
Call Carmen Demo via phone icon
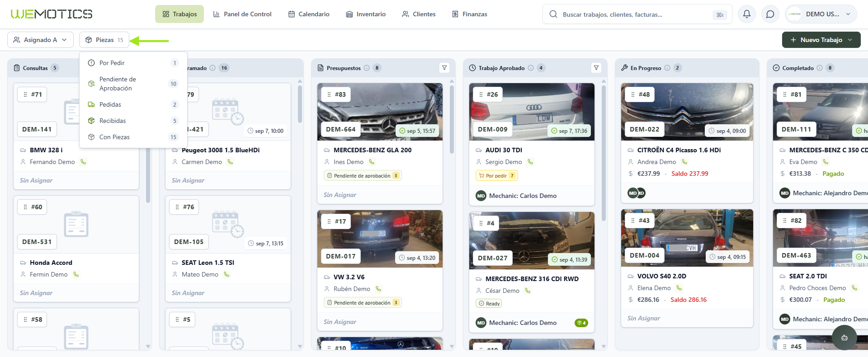click(230, 162)
